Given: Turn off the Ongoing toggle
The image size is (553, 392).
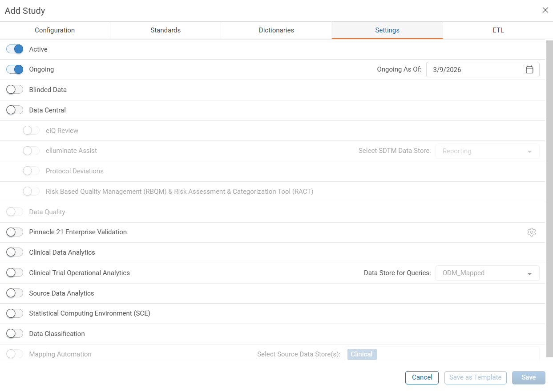Looking at the screenshot, I should click(15, 69).
